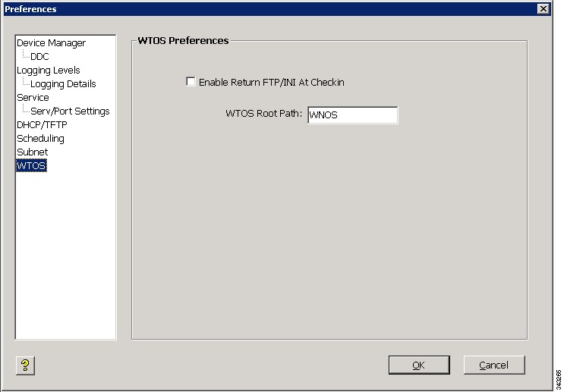Select Service in the preferences tree
This screenshot has width=564, height=392.
(x=33, y=98)
